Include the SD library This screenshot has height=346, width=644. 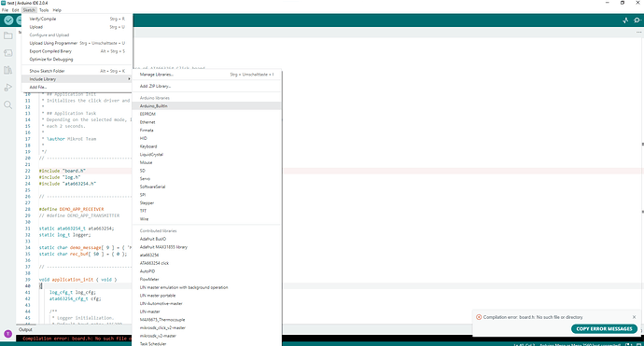(x=207, y=171)
